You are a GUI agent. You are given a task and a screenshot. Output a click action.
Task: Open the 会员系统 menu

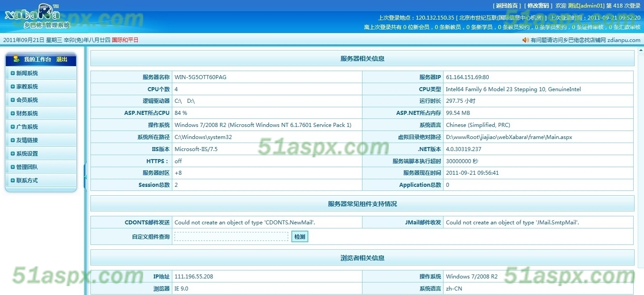pos(27,100)
